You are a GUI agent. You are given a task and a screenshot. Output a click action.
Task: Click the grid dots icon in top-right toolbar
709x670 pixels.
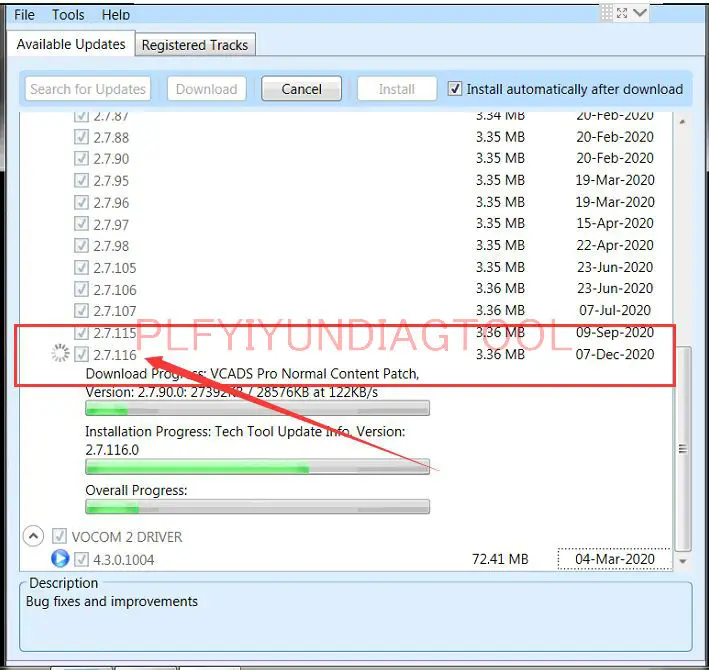click(x=606, y=13)
